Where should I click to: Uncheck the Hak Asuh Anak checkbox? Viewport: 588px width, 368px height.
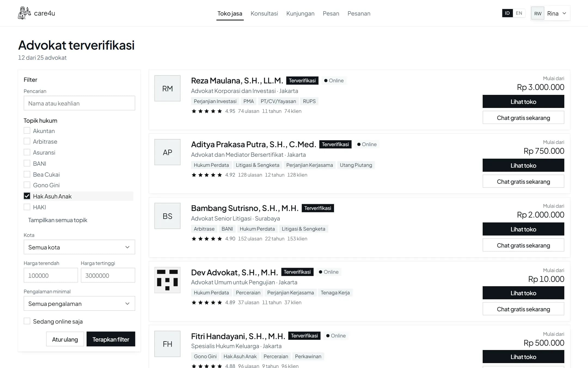point(27,196)
